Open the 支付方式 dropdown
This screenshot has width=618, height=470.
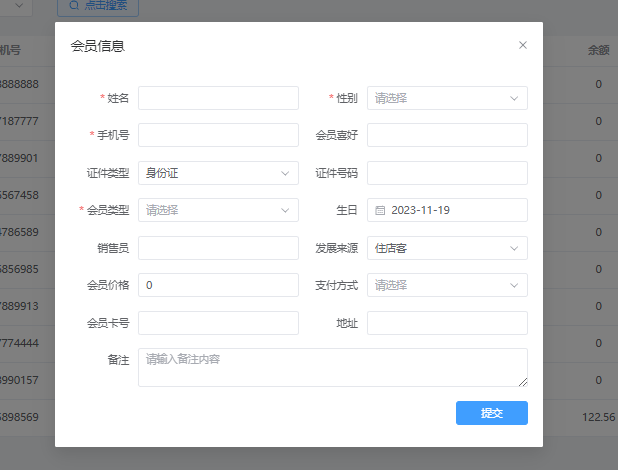click(x=447, y=285)
